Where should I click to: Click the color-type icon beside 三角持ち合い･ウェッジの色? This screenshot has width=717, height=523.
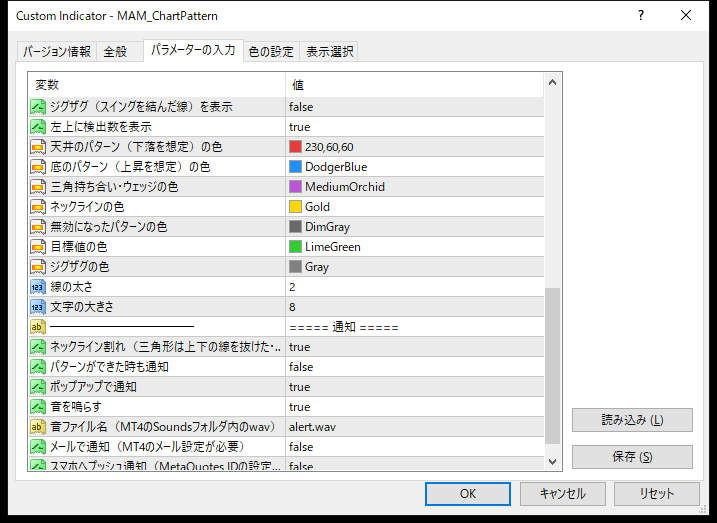[x=38, y=187]
